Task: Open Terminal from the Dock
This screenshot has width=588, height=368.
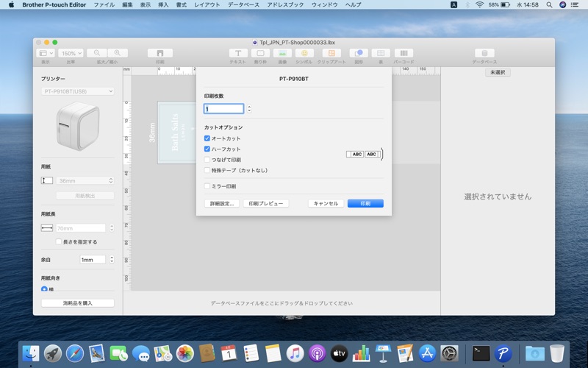Action: point(481,353)
